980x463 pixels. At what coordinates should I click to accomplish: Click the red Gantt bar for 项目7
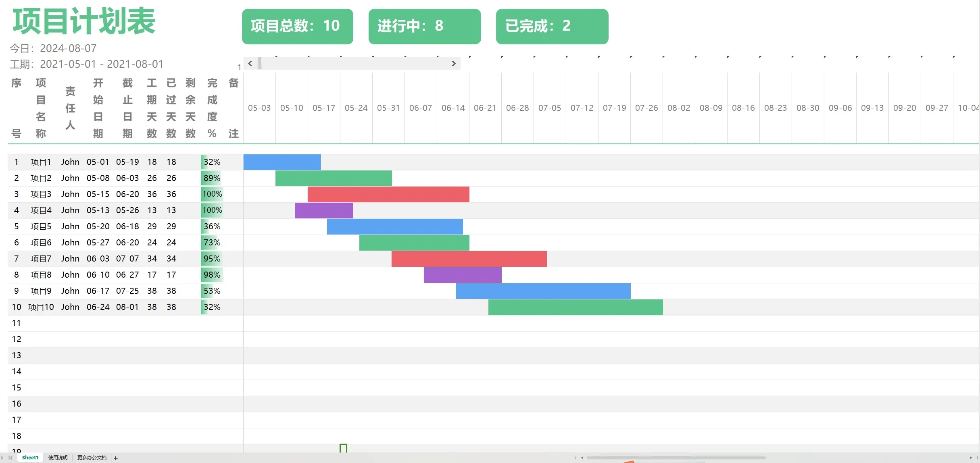pos(469,259)
